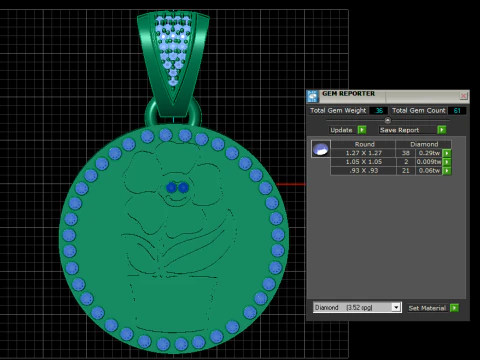The height and width of the screenshot is (360, 480).
Task: Select the .93 X .93 size cell
Action: tap(363, 171)
